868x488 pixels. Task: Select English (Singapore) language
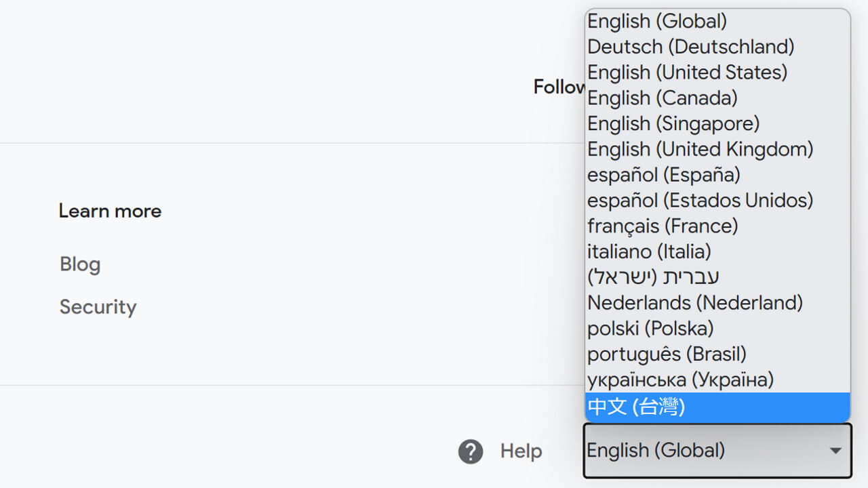coord(673,124)
